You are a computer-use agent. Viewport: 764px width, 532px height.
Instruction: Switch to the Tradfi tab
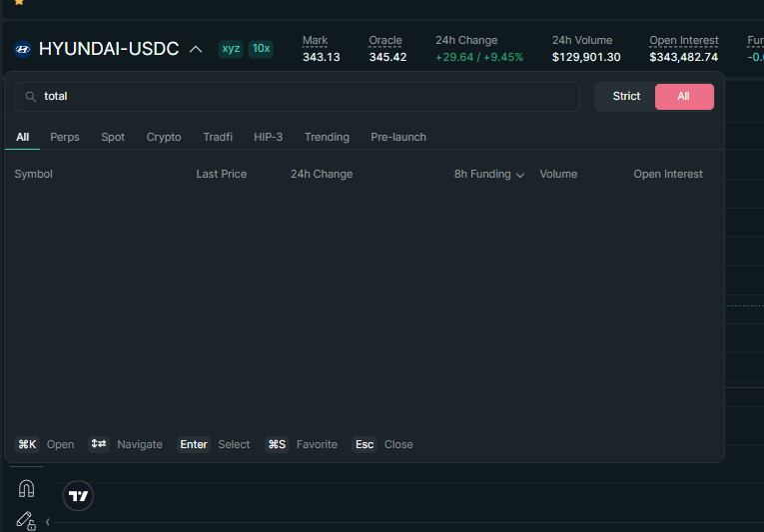coord(218,138)
